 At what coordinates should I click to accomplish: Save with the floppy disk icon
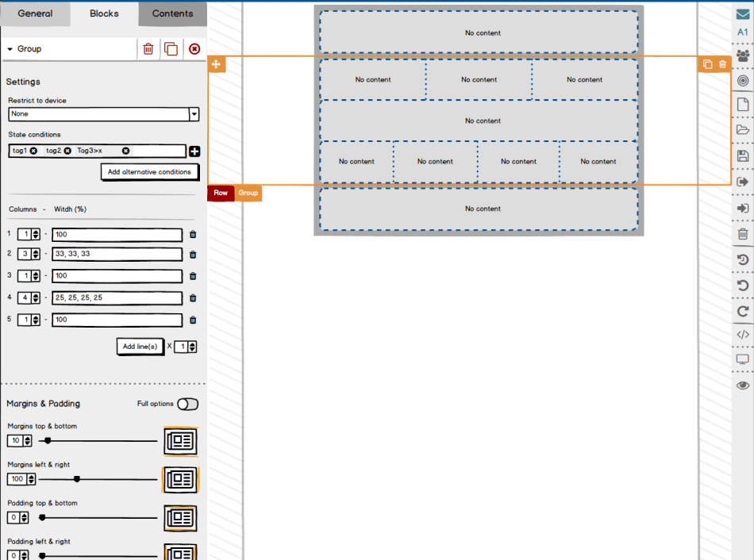click(x=743, y=155)
